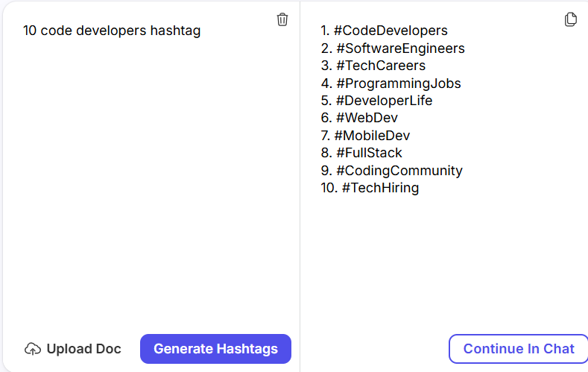Click the #ProgrammingJobs hashtag
Screen dimensions: 588x372
click(x=398, y=83)
